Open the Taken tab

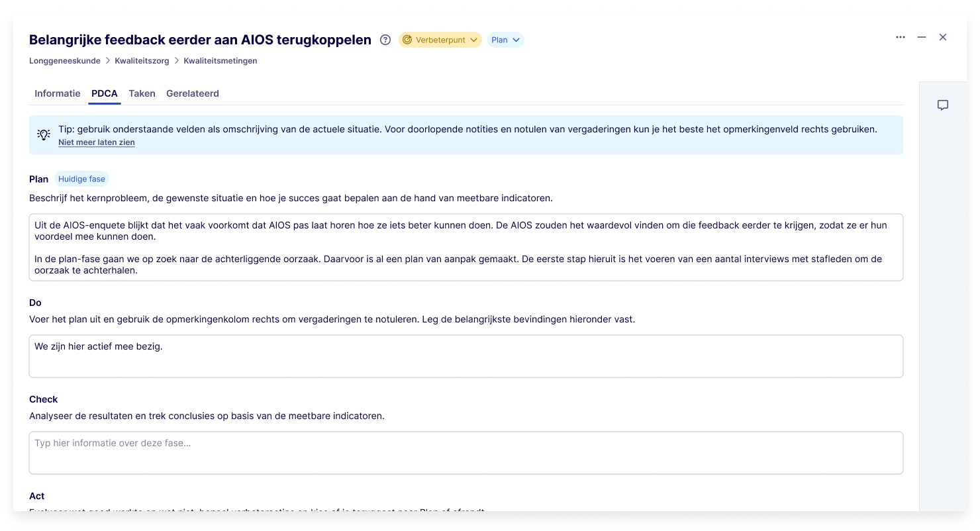click(142, 93)
